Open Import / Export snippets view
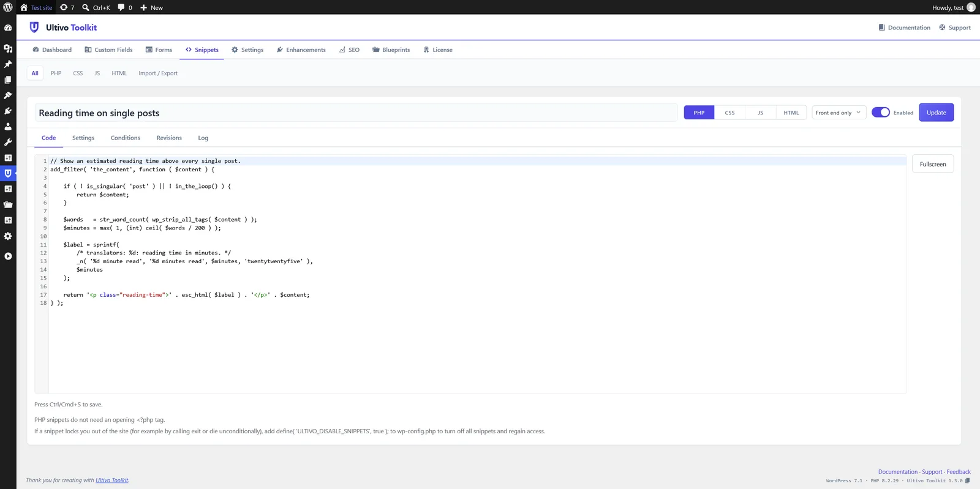This screenshot has width=980, height=489. [x=158, y=73]
